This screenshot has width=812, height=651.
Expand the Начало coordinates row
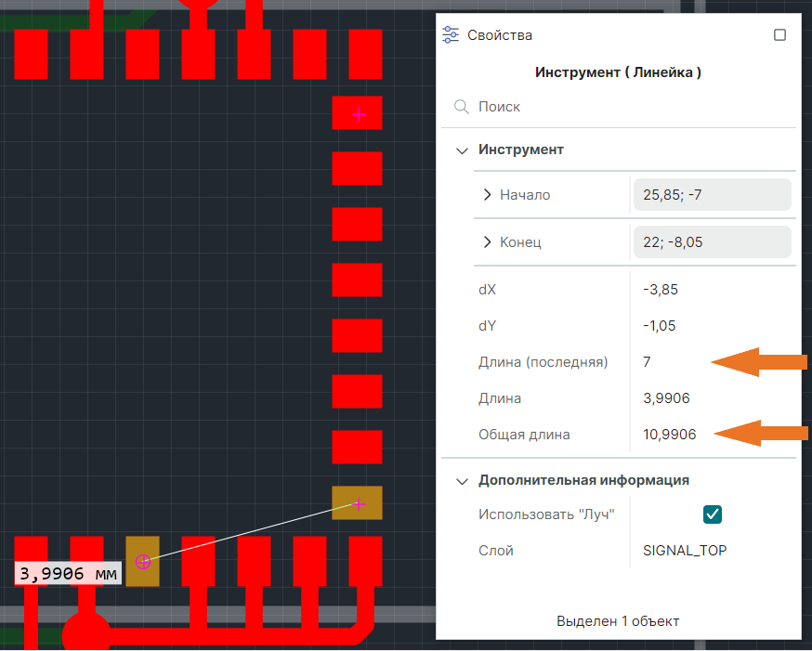487,195
